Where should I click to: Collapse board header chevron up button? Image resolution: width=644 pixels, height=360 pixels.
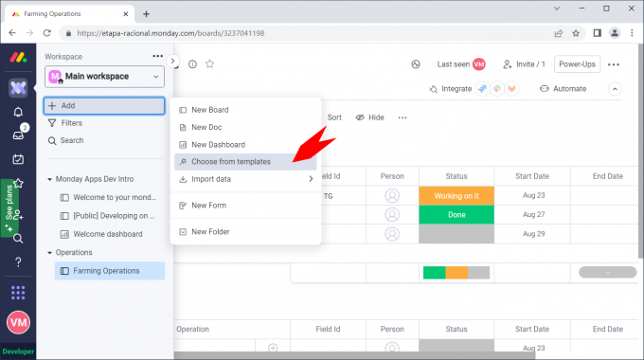click(x=615, y=89)
